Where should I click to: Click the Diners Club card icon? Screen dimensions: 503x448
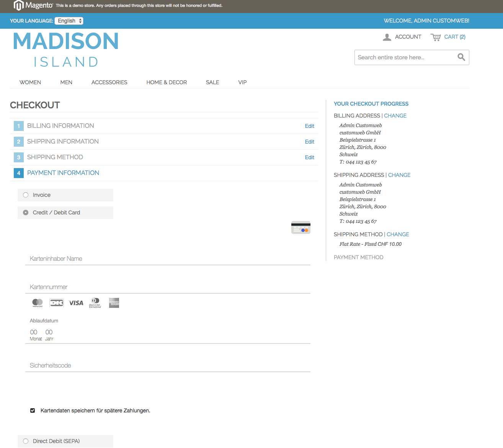(95, 303)
